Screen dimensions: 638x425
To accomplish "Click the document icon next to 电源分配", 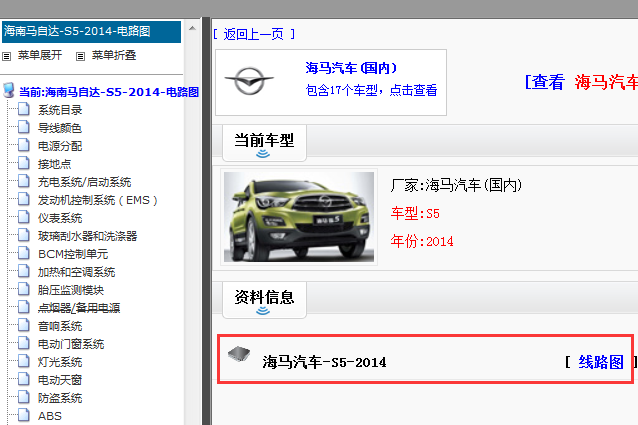I will 24,145.
